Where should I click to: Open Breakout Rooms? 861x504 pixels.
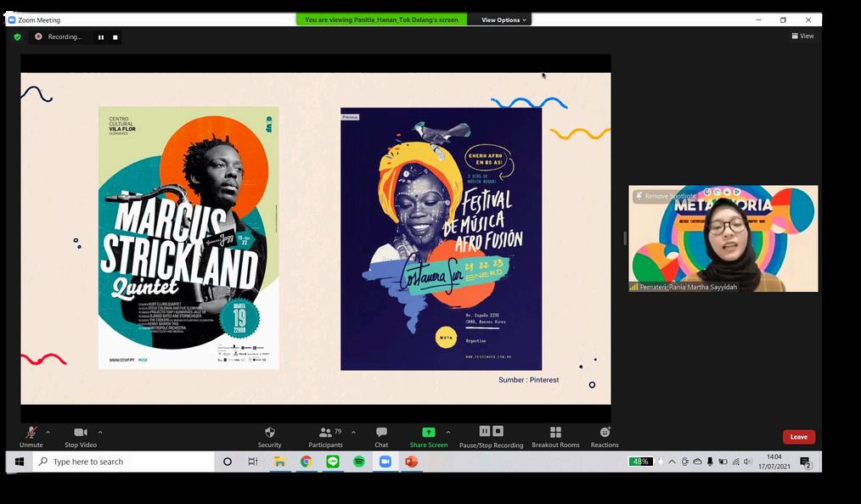(x=555, y=437)
